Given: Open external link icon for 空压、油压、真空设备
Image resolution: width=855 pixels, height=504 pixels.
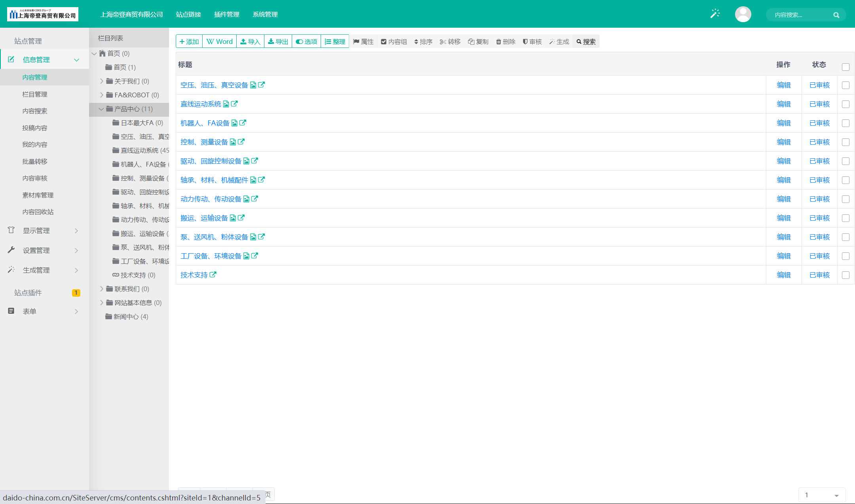Looking at the screenshot, I should tap(261, 85).
